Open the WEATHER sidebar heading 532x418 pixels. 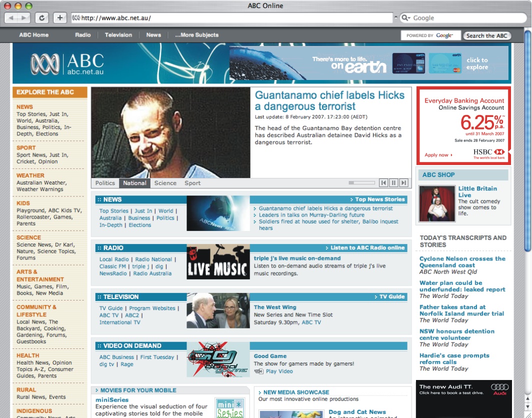click(x=30, y=176)
